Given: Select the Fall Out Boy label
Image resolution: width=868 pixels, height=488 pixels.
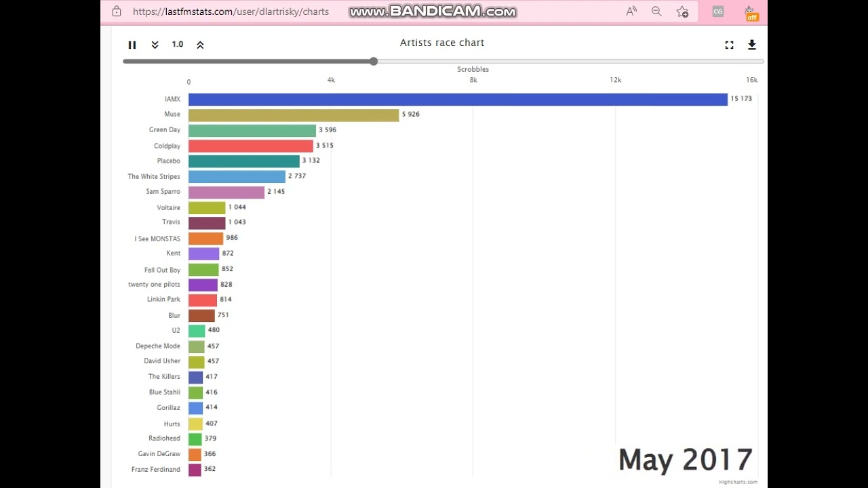Looking at the screenshot, I should tap(162, 270).
